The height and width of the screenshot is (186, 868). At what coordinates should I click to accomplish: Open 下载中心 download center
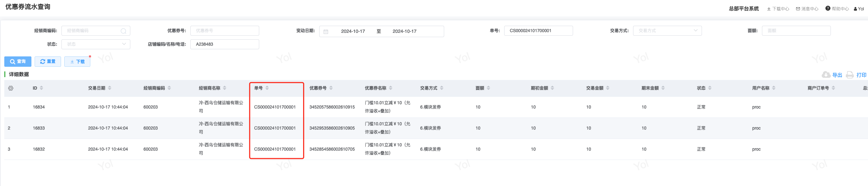[778, 9]
